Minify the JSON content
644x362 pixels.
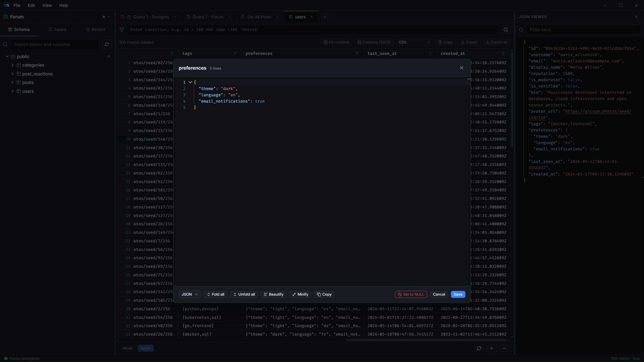coord(300,294)
